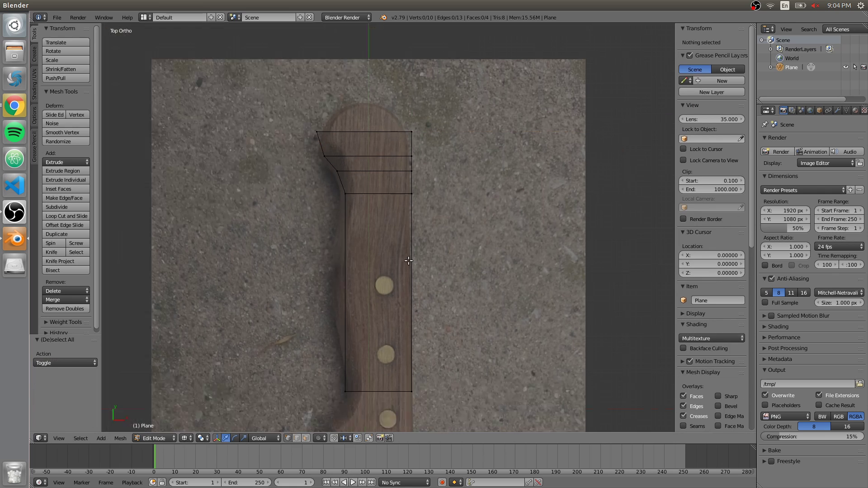
Task: Click the Subdivide button
Action: pyautogui.click(x=66, y=206)
